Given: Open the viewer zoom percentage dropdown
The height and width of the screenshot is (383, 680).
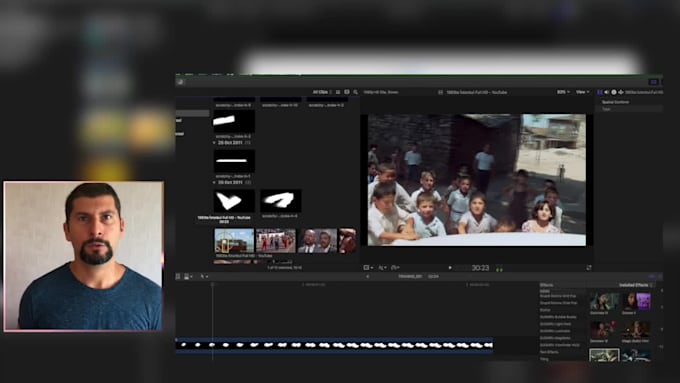Looking at the screenshot, I should click(x=563, y=92).
